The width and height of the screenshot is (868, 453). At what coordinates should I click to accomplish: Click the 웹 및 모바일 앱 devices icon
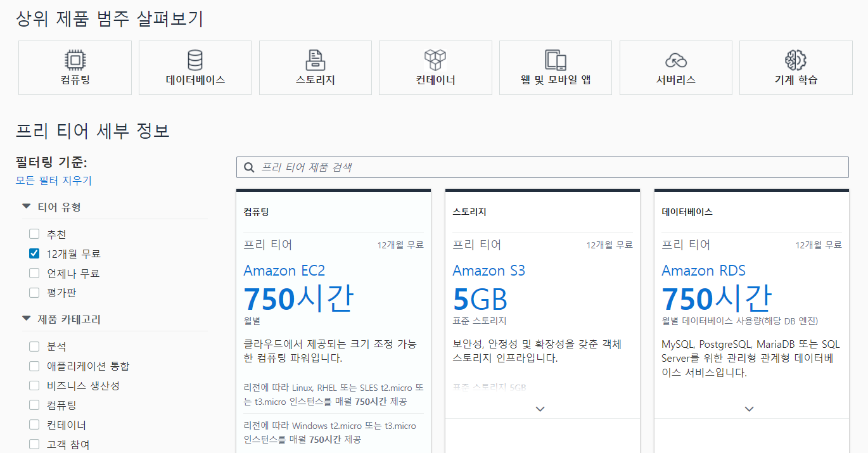click(x=556, y=60)
